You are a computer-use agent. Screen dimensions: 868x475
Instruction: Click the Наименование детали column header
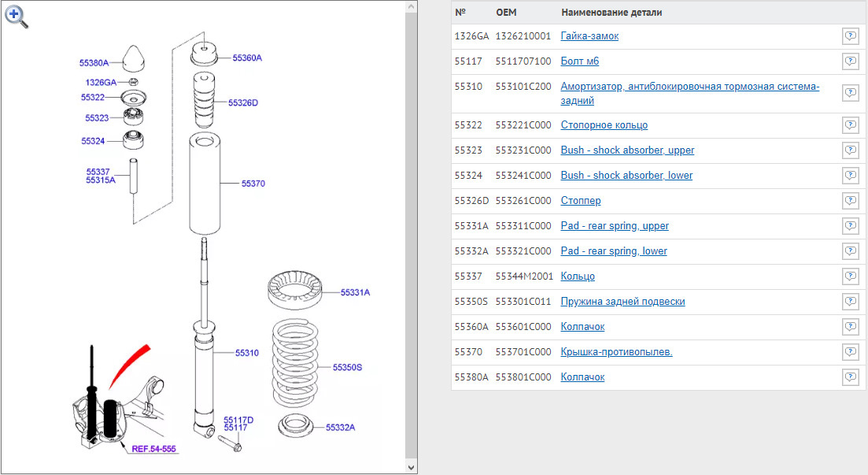(611, 12)
